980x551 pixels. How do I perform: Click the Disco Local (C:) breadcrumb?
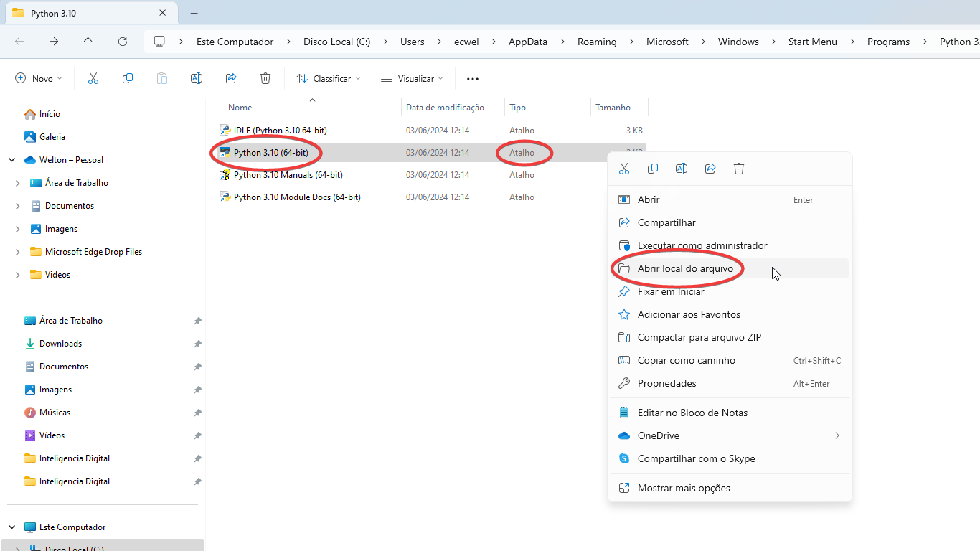(x=337, y=42)
